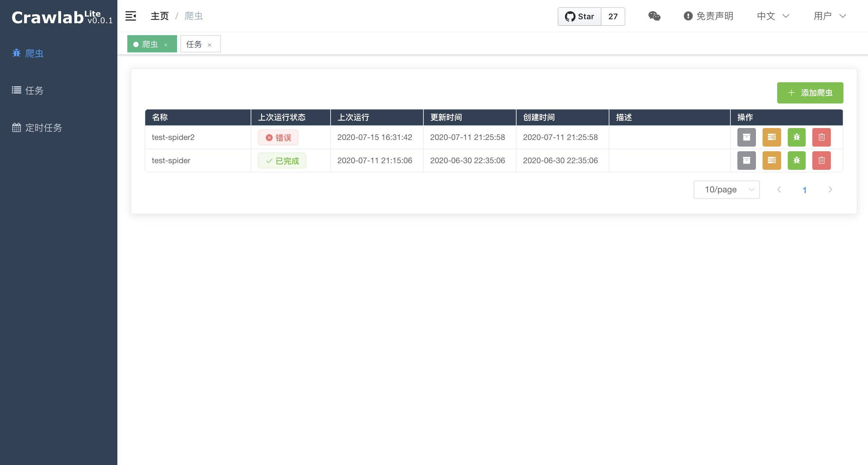Open 定时任务 in the sidebar menu
This screenshot has height=465, width=868.
pos(43,128)
